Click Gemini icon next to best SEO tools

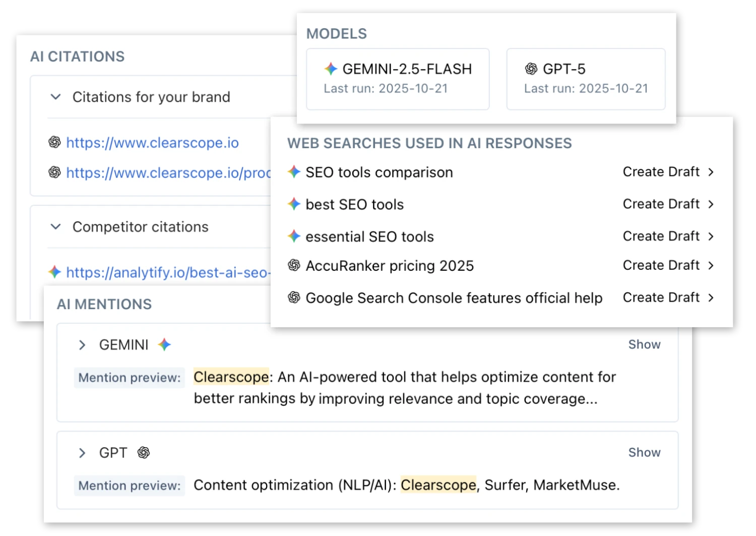tap(294, 204)
